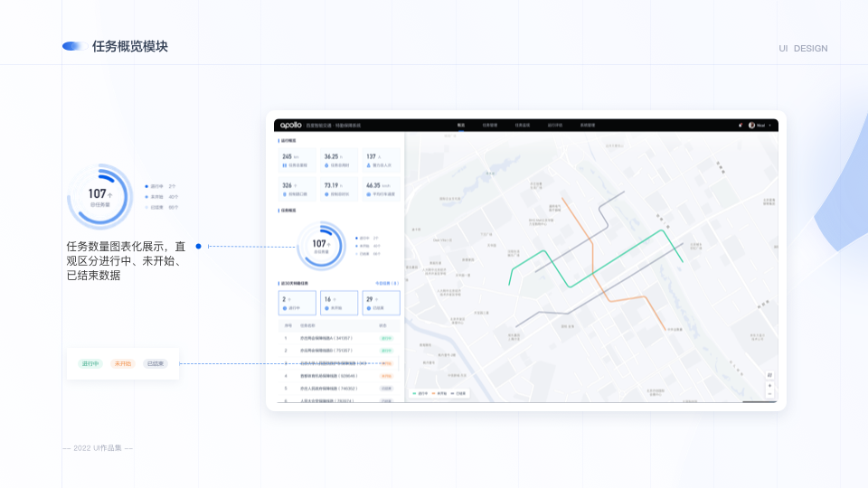The height and width of the screenshot is (488, 868).
Task: Select the 326 value in the stat card
Action: [x=289, y=185]
